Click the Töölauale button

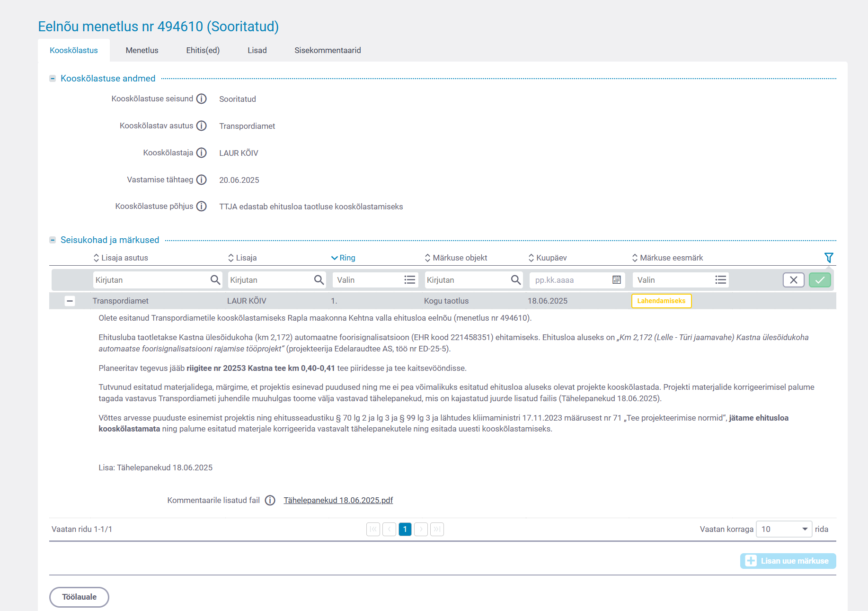pyautogui.click(x=79, y=597)
